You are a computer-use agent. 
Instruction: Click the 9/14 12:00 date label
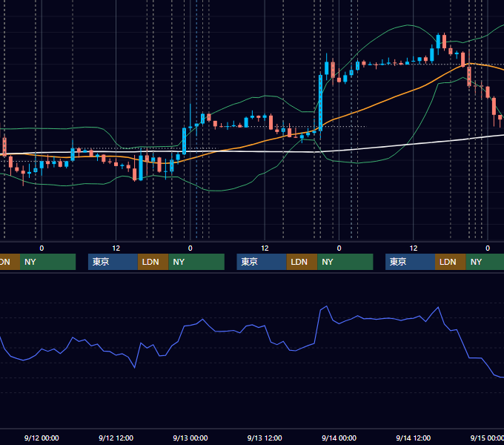414,438
